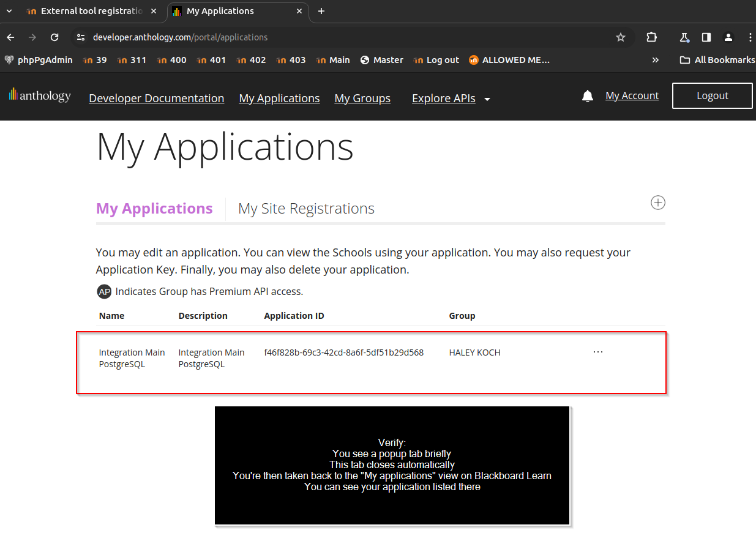Click the AP premium API badge
Screen dimensions: 756x552
pos(105,292)
